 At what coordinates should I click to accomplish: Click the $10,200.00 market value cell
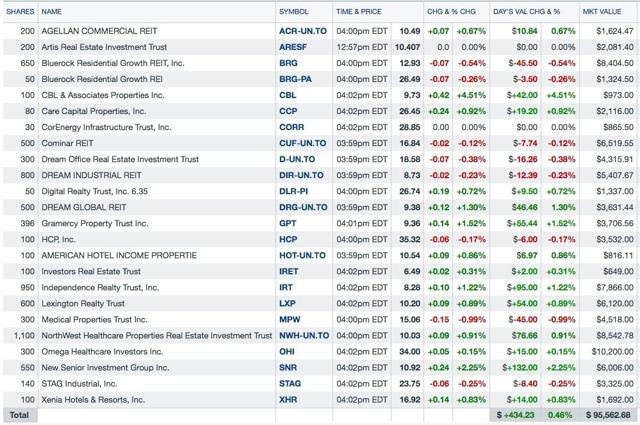[612, 352]
